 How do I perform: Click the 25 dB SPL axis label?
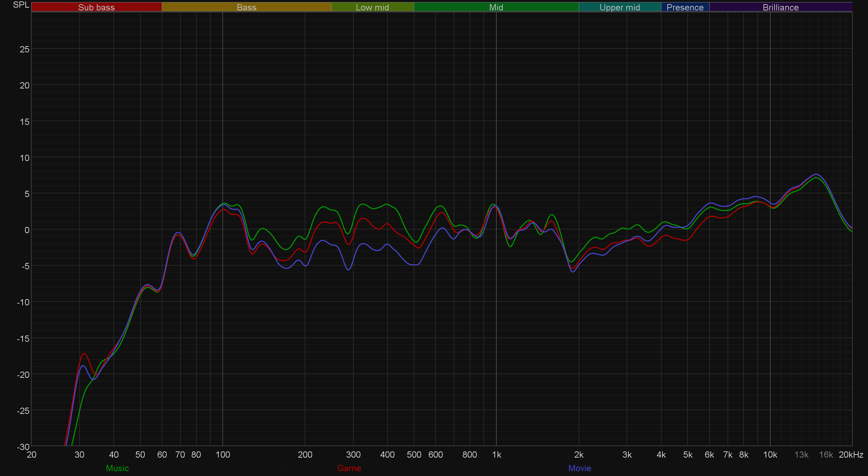coord(25,49)
